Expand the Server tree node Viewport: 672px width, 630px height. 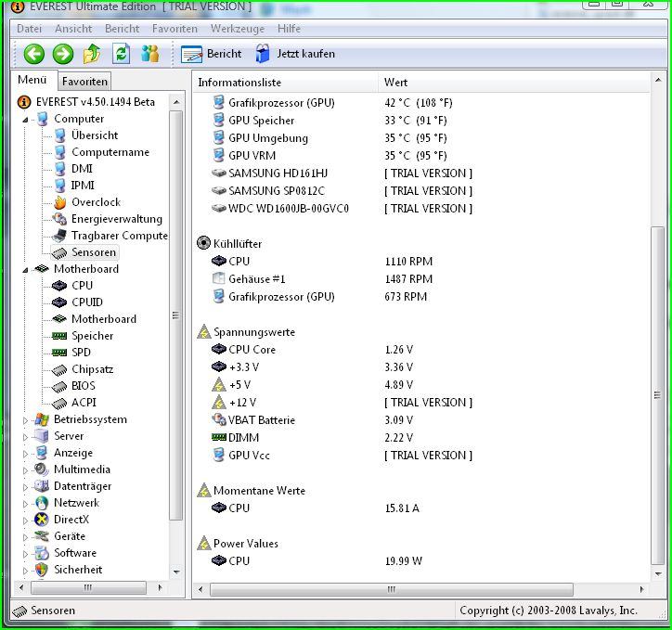tap(25, 437)
